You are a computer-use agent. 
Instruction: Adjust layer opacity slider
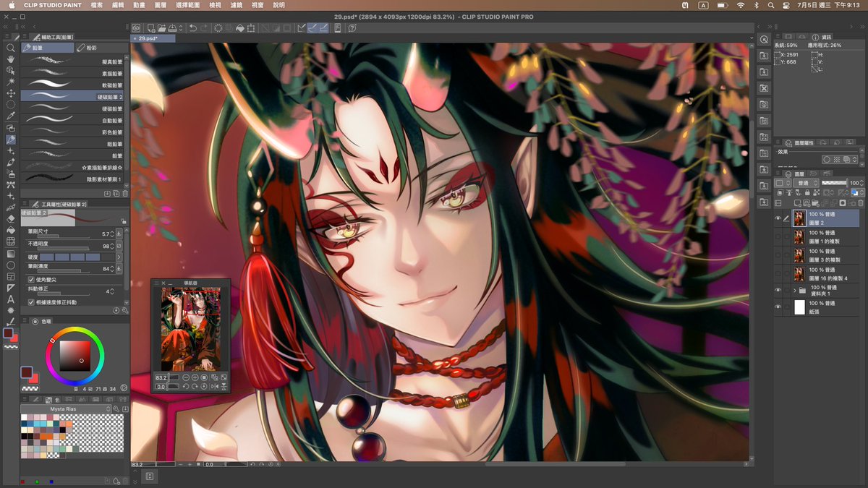pos(834,184)
